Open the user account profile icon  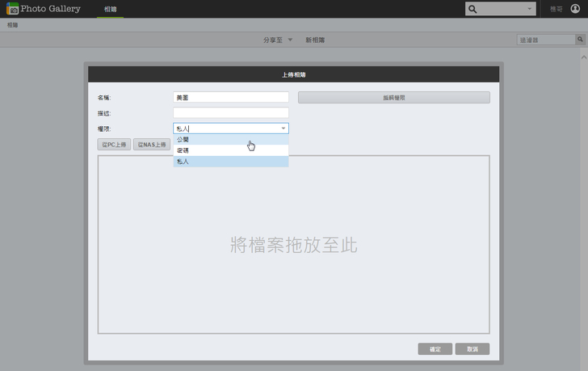tap(575, 9)
